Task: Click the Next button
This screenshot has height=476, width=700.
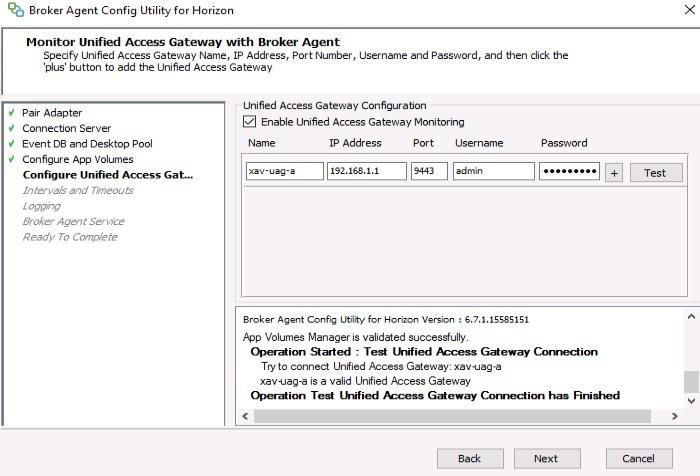Action: [x=547, y=459]
